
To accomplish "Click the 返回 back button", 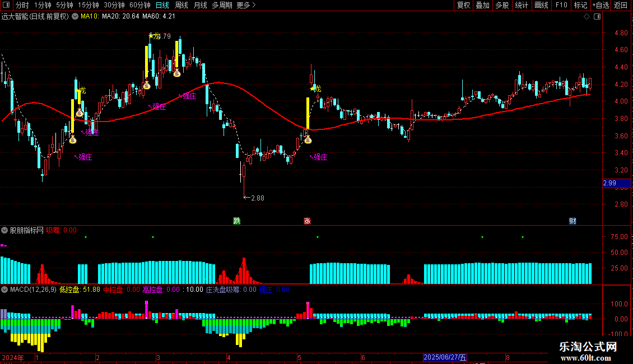I will (x=621, y=5).
